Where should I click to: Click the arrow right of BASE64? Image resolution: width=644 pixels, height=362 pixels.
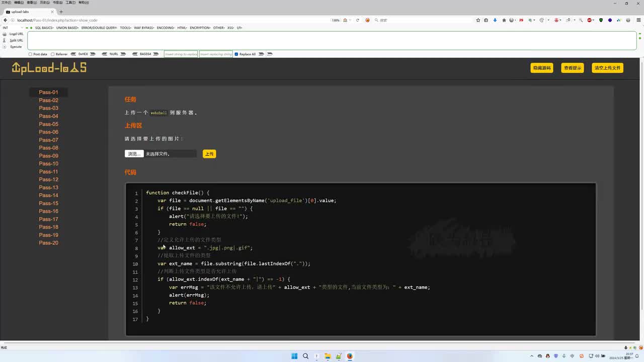pos(156,54)
